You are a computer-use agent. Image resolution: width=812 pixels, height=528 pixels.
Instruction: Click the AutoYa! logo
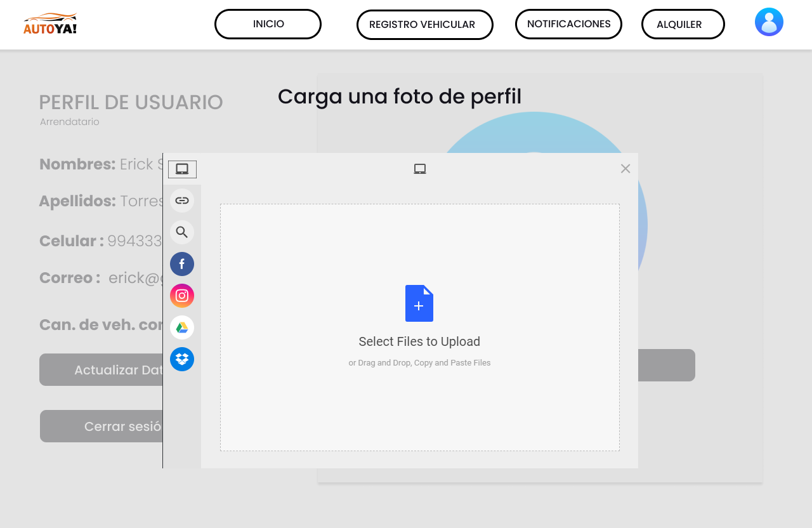[50, 23]
